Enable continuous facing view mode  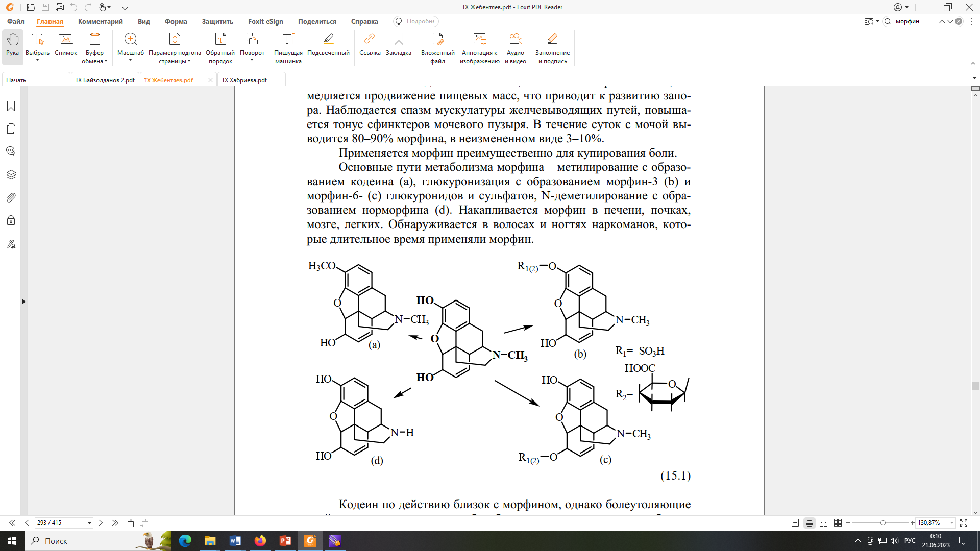click(838, 523)
